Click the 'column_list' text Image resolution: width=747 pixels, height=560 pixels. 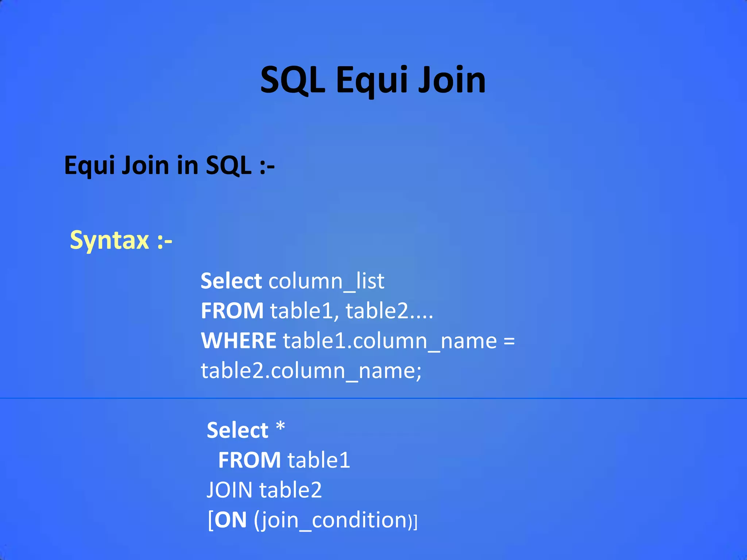click(326, 281)
